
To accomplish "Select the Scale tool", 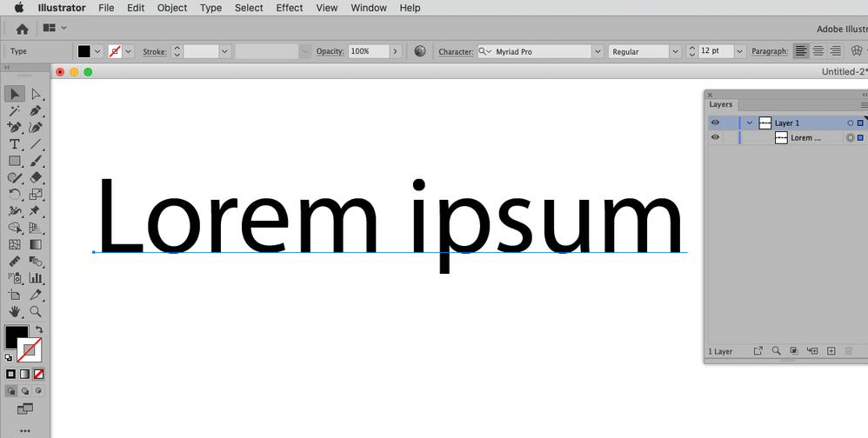I will pos(36,194).
